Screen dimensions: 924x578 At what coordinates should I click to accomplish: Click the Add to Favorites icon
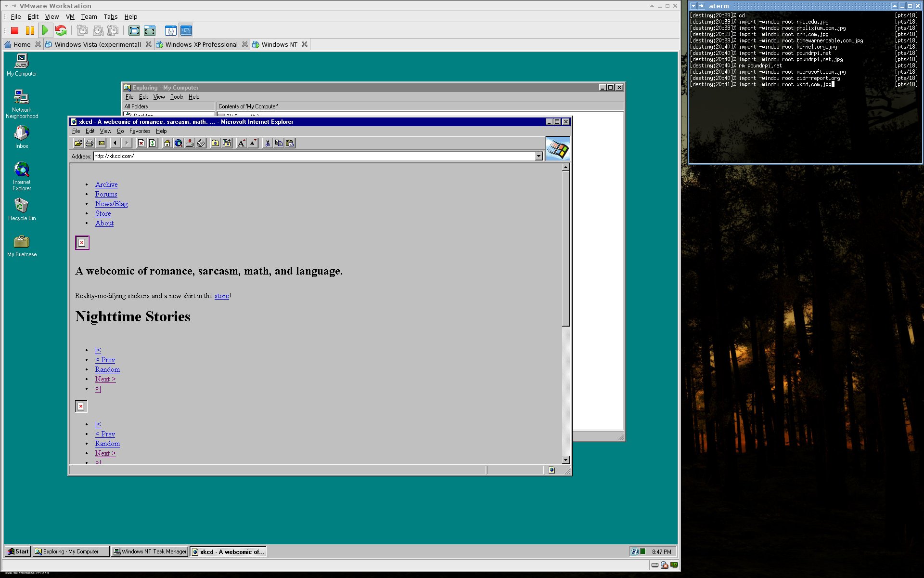tap(227, 143)
